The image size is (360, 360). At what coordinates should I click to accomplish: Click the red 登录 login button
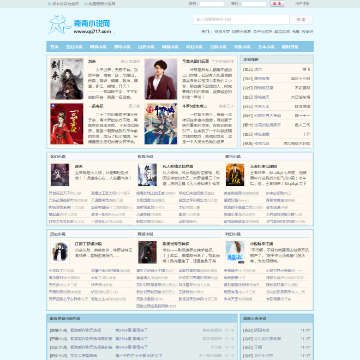pos(277,4)
